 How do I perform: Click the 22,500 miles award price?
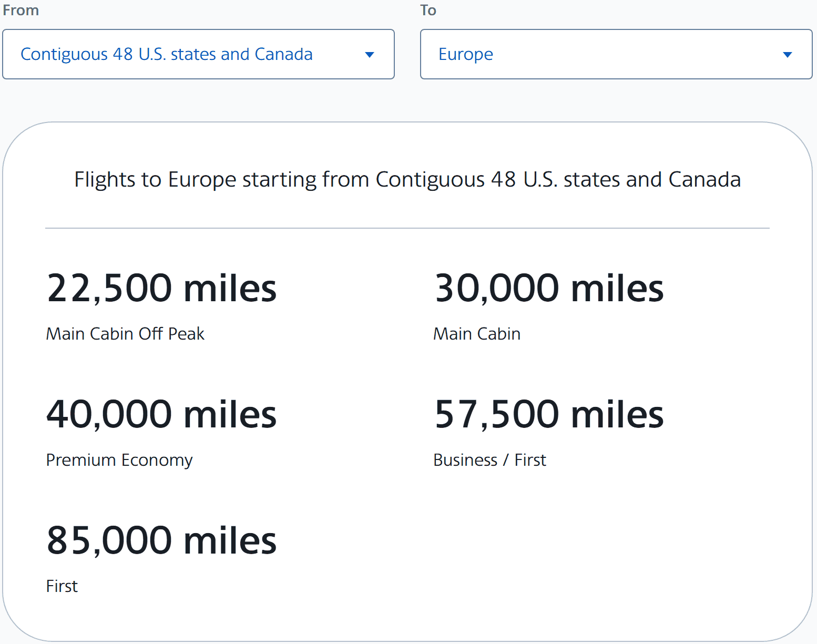(x=161, y=287)
